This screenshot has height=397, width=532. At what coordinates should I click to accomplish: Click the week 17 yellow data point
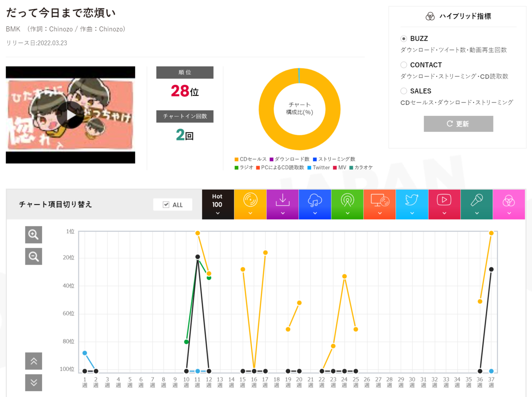pos(266,252)
